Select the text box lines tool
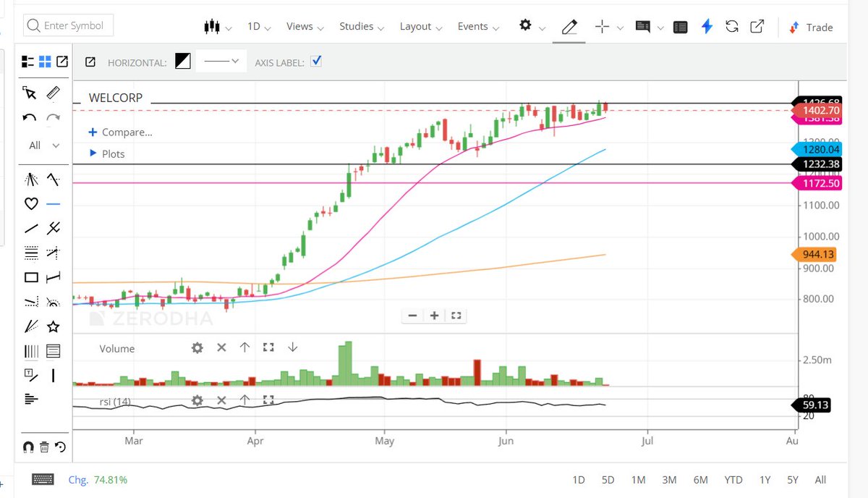Image resolution: width=868 pixels, height=498 pixels. pyautogui.click(x=53, y=351)
